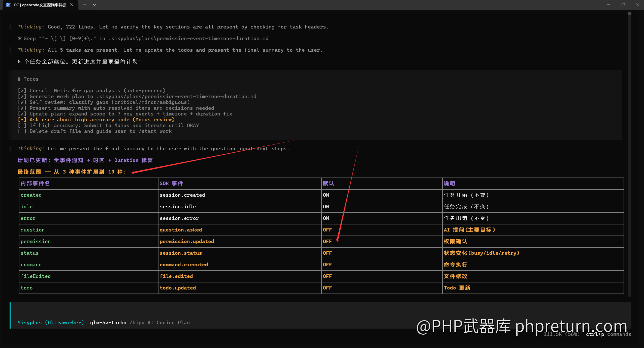Close the OC opencode tab

pos(72,5)
